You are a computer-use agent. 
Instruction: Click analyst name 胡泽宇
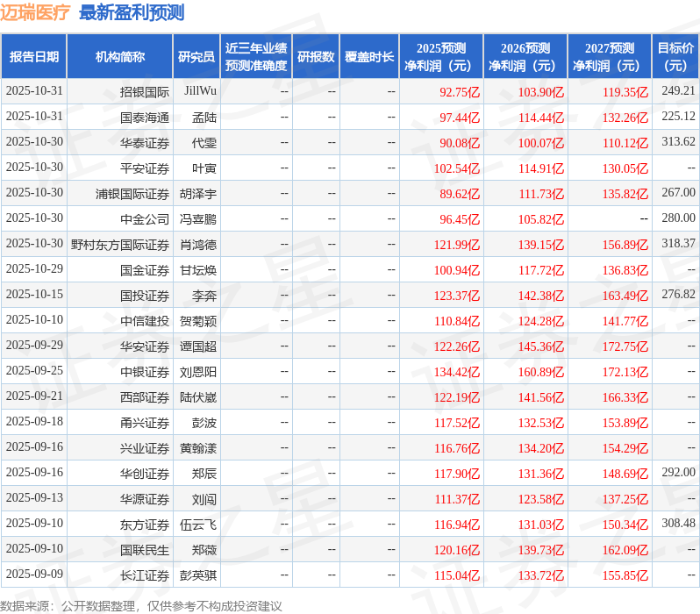click(x=198, y=194)
